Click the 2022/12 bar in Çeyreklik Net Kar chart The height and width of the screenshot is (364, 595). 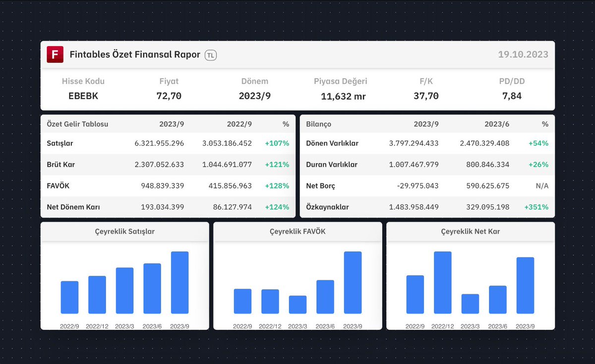443,282
